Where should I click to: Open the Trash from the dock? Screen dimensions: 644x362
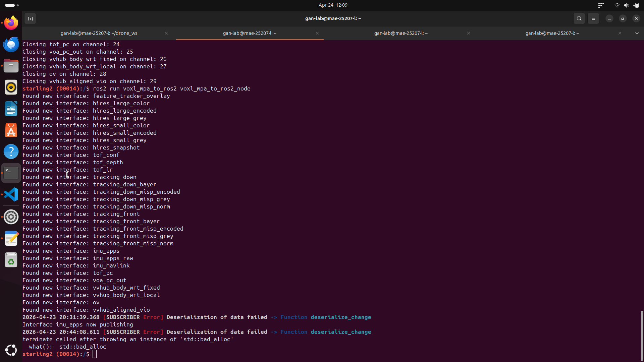(x=11, y=260)
